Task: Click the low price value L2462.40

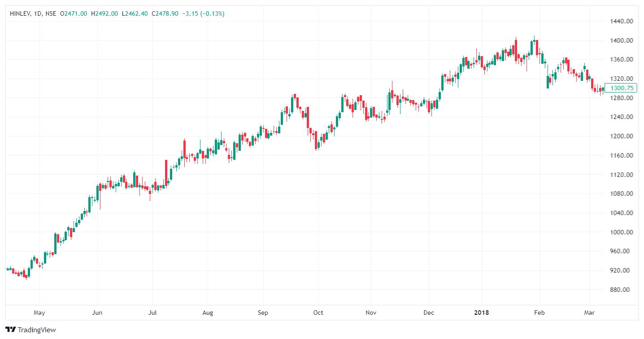Action: 135,14
